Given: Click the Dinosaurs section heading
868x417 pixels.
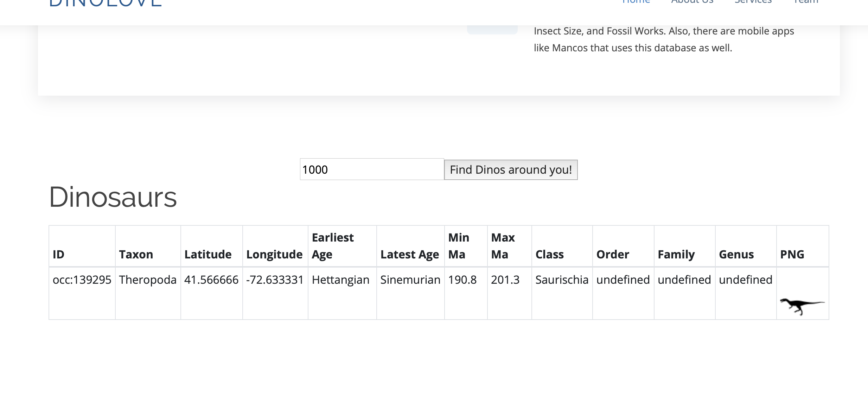Looking at the screenshot, I should pos(113,197).
